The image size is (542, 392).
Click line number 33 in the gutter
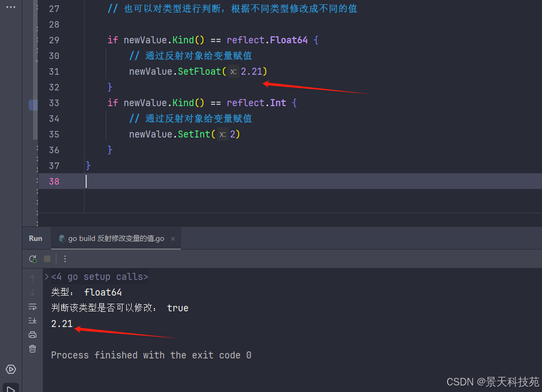(54, 103)
